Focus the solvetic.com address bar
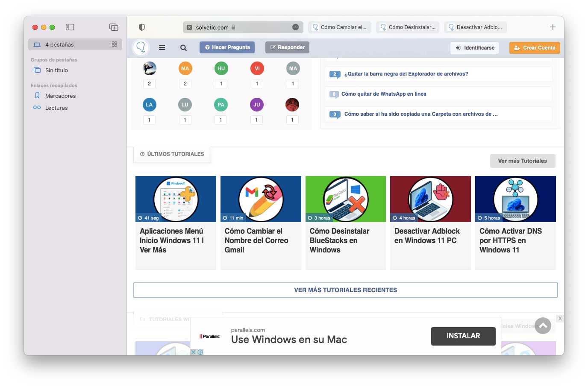588x387 pixels. 243,27
